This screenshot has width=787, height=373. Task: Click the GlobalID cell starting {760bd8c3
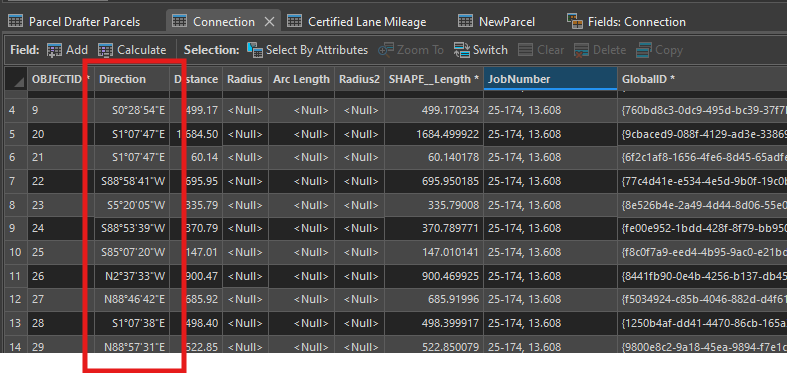pyautogui.click(x=702, y=110)
